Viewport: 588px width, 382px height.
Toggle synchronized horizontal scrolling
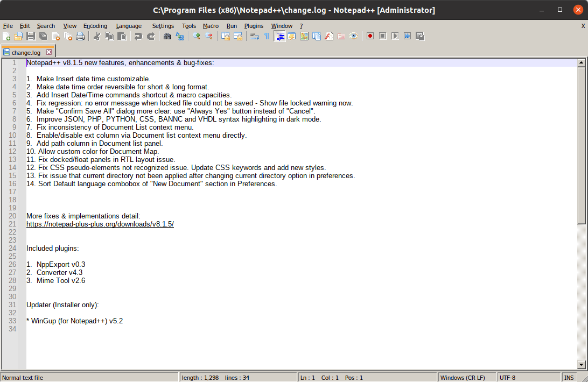pos(238,37)
